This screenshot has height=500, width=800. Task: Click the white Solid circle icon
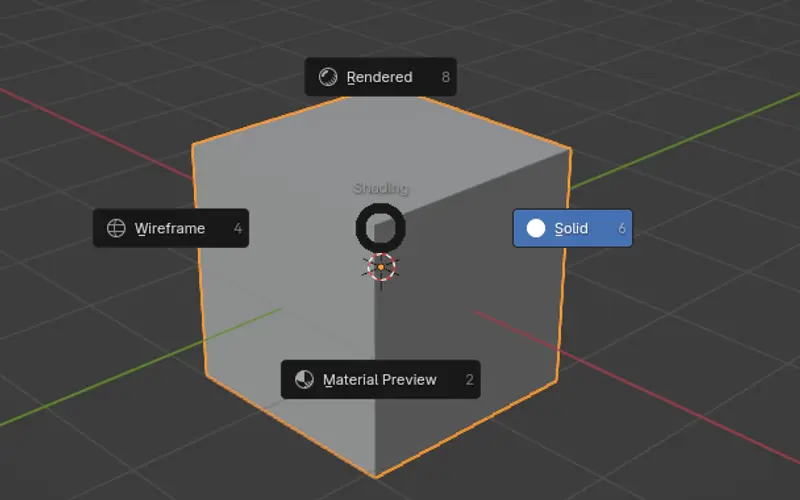pos(536,228)
